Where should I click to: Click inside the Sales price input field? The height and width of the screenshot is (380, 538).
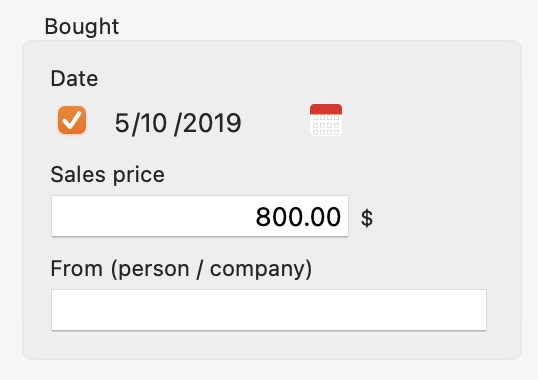[x=200, y=216]
